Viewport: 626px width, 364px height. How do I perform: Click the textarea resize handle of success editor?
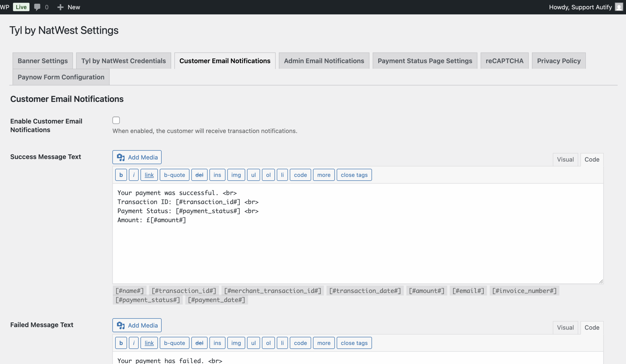tap(601, 281)
